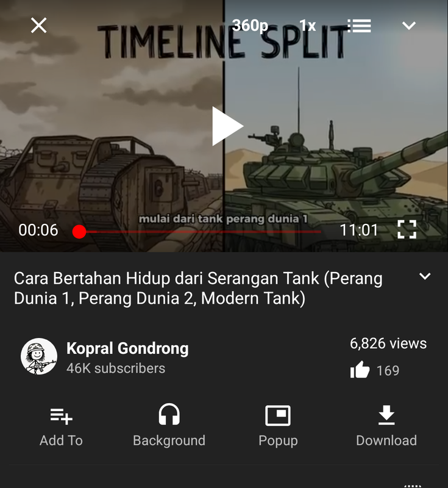This screenshot has width=448, height=488.
Task: Tap the 46K subscribers text
Action: coord(116,368)
